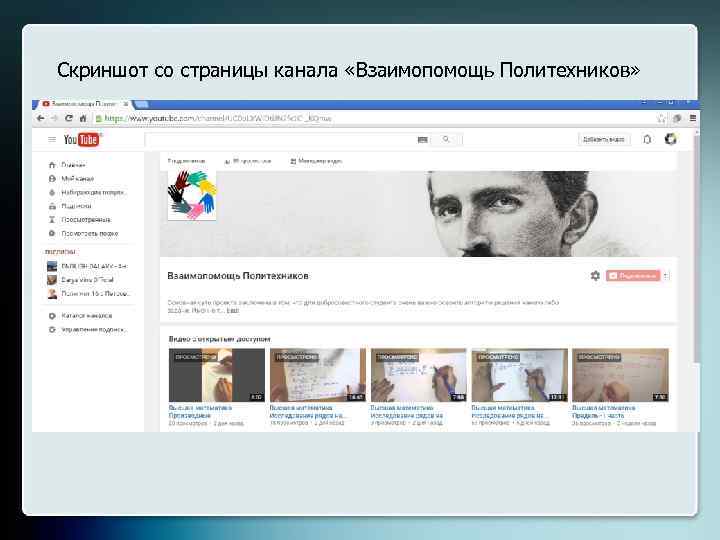Viewport: 720px width, 540px height.
Task: Click the colorful hands channel avatar
Action: [x=192, y=195]
